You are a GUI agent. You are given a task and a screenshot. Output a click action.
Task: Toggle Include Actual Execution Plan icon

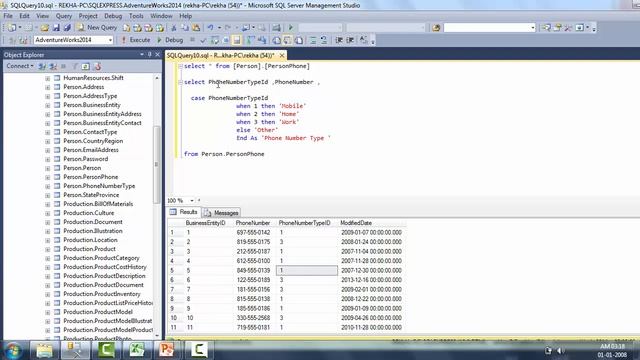coord(250,40)
